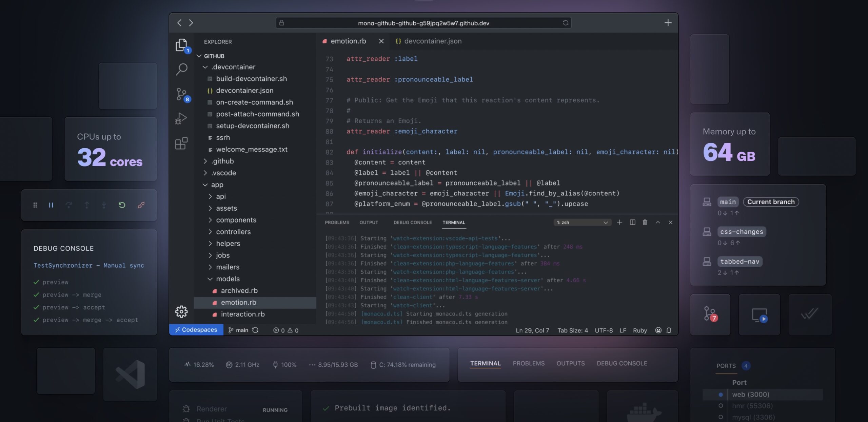The height and width of the screenshot is (422, 868).
Task: Pause debugging in the debug toolbar
Action: point(51,205)
